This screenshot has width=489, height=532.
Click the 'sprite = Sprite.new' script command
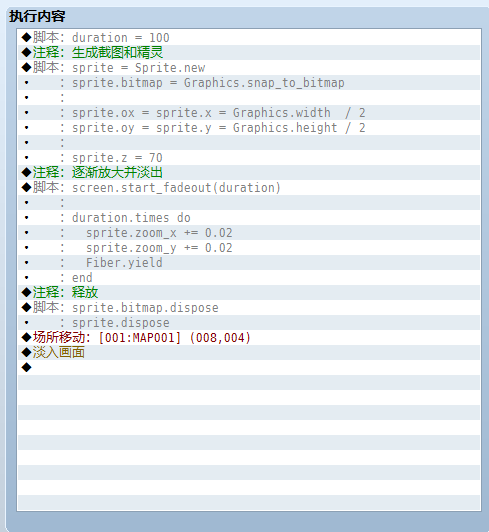pyautogui.click(x=249, y=68)
